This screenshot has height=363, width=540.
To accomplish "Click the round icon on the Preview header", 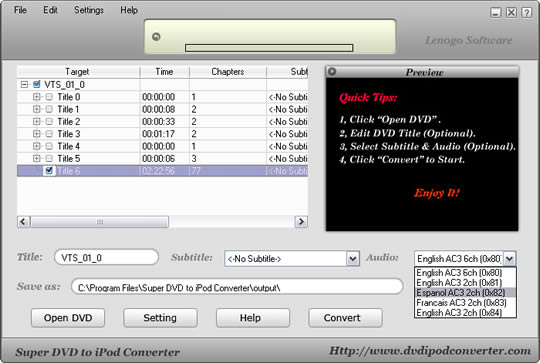I will coord(332,71).
